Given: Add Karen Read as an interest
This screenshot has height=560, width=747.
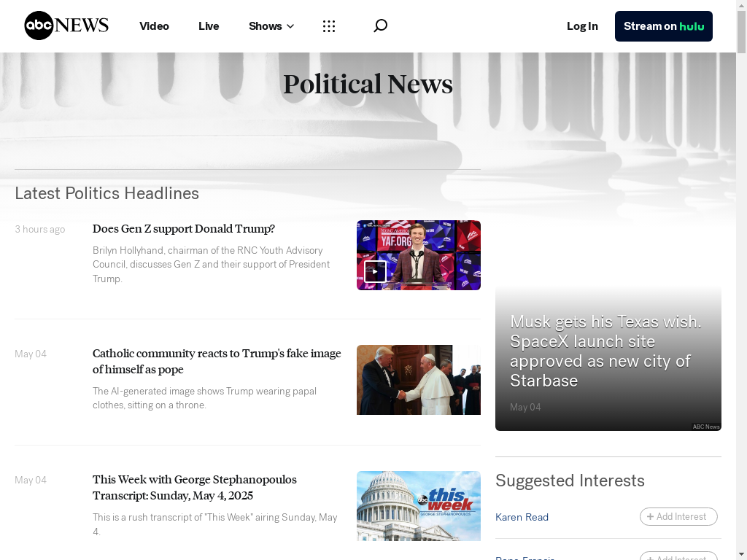Looking at the screenshot, I should tap(678, 517).
